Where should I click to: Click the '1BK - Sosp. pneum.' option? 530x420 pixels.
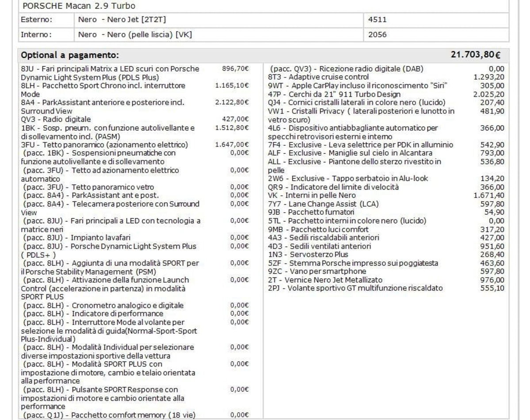(108, 132)
